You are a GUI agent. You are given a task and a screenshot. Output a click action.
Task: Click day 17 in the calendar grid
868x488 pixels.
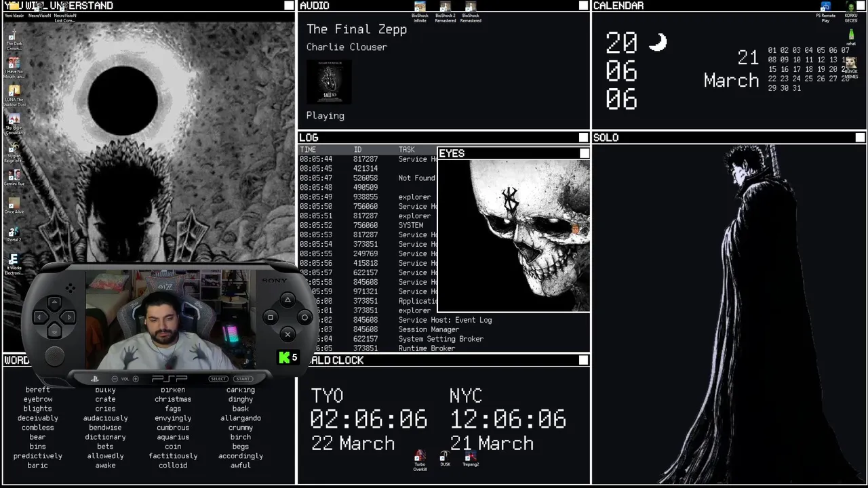[797, 69]
